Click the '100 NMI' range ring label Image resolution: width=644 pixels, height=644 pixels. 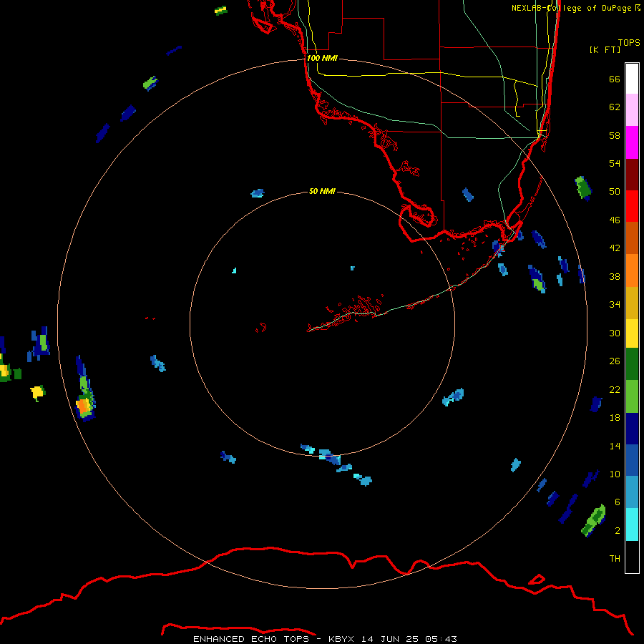(x=322, y=58)
